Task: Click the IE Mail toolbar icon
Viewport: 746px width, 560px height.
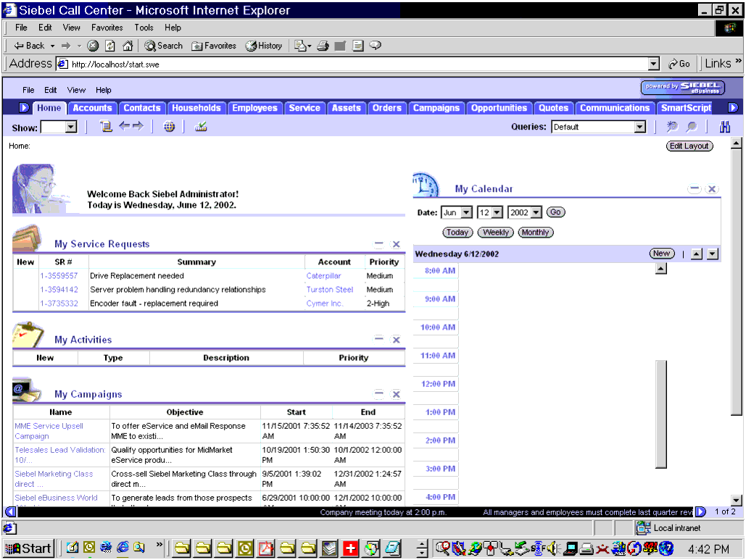Action: [x=301, y=46]
